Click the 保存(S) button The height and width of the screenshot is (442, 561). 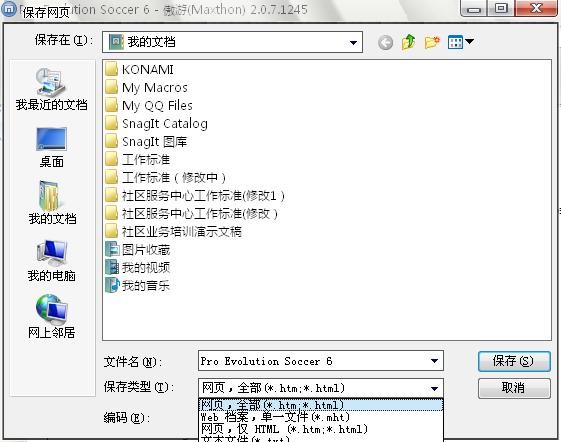(514, 361)
